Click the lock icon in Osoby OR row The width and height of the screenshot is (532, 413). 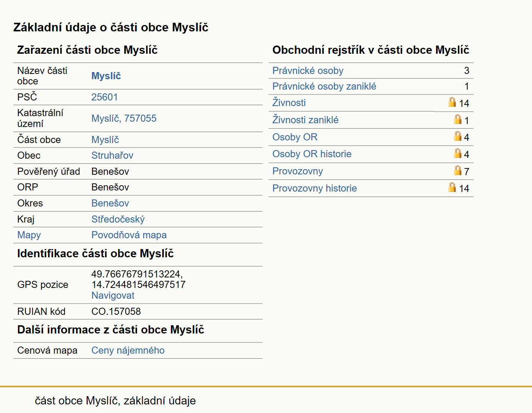[458, 136]
